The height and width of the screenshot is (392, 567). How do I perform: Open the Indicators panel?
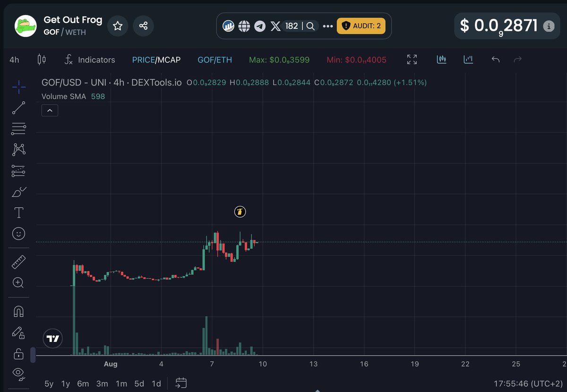90,60
